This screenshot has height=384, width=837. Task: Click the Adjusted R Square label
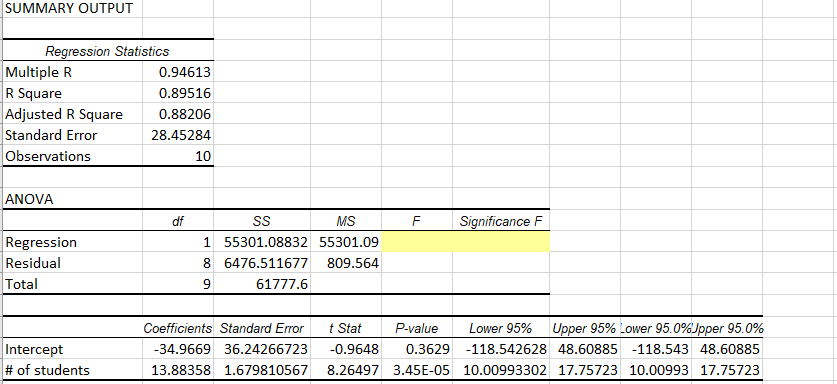73,114
